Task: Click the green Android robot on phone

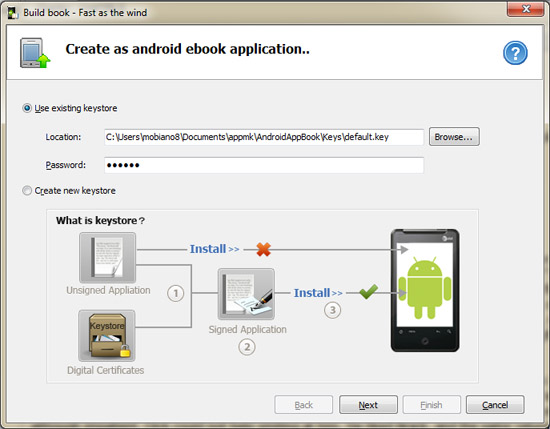Action: [425, 288]
